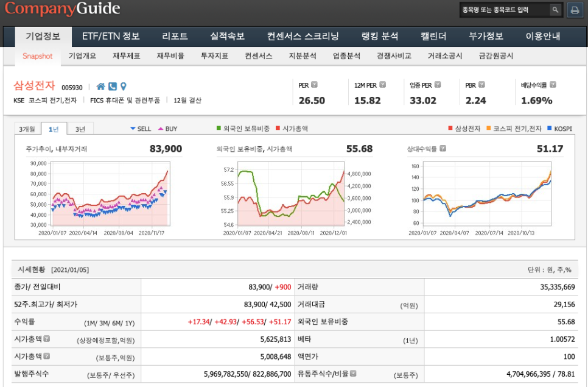
Task: Open the 실적속보 menu
Action: pyautogui.click(x=227, y=37)
